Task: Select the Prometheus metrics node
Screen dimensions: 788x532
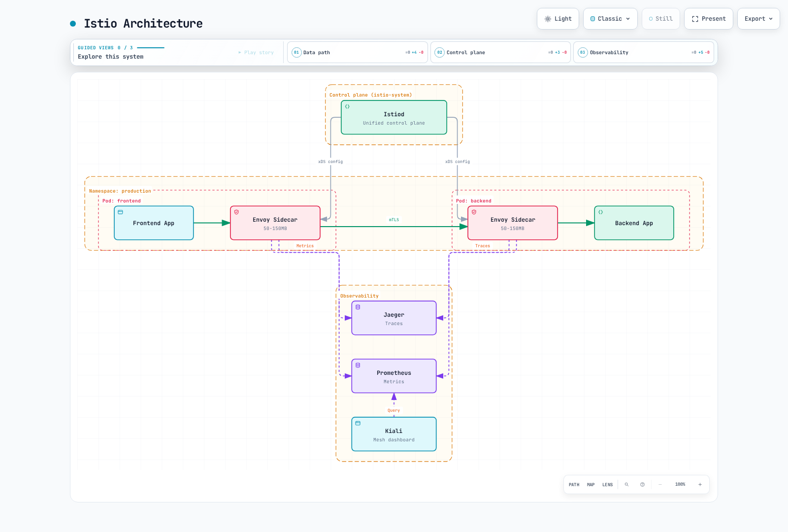Action: [394, 376]
